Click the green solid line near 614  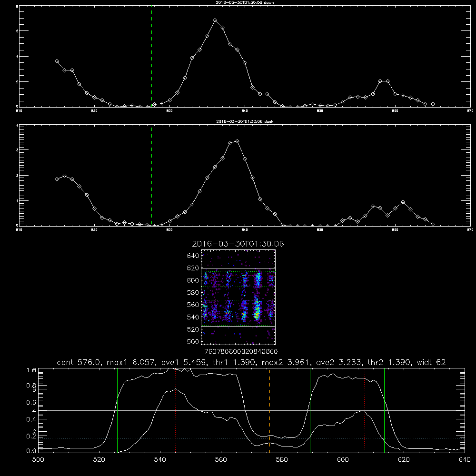point(384,410)
